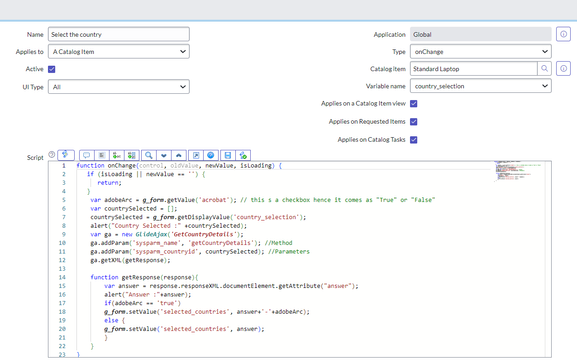Click the Catalog item field with Standard Laptop
Viewport: 577px width, 364px height.
(x=474, y=69)
